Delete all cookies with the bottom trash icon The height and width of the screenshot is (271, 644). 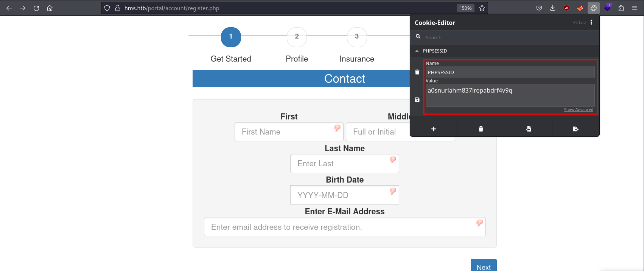pyautogui.click(x=481, y=129)
